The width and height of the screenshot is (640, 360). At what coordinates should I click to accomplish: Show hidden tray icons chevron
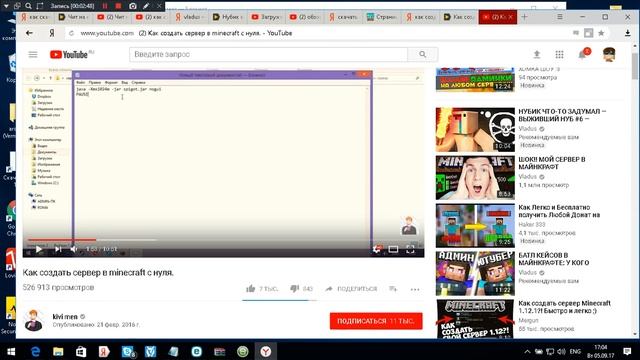coord(527,351)
